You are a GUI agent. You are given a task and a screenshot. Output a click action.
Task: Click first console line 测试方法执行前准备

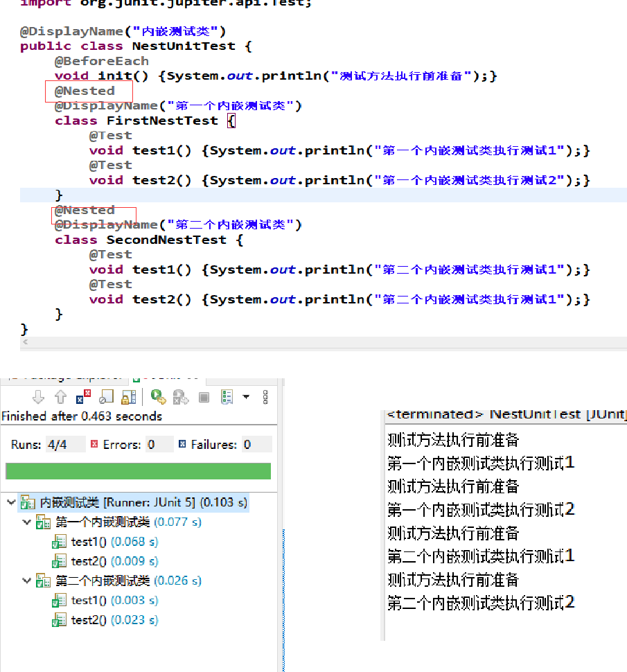click(453, 440)
